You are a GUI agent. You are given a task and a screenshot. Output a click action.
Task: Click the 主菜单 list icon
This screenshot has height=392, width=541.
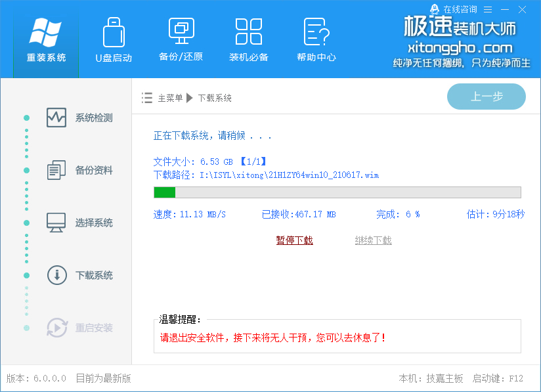tap(146, 98)
